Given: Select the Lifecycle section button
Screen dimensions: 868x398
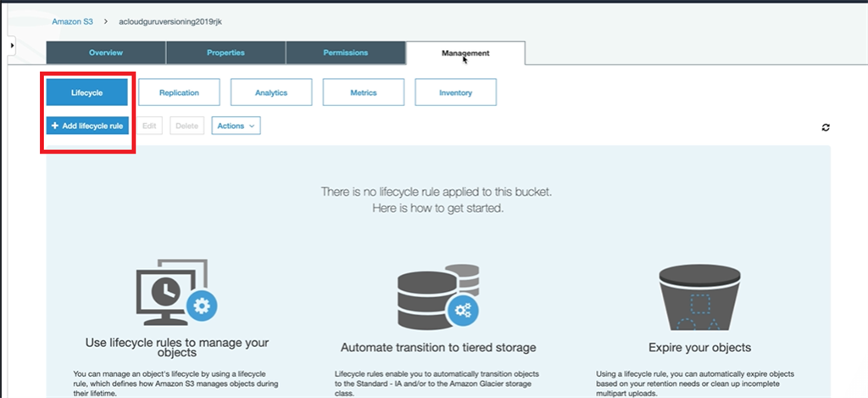Looking at the screenshot, I should [87, 92].
